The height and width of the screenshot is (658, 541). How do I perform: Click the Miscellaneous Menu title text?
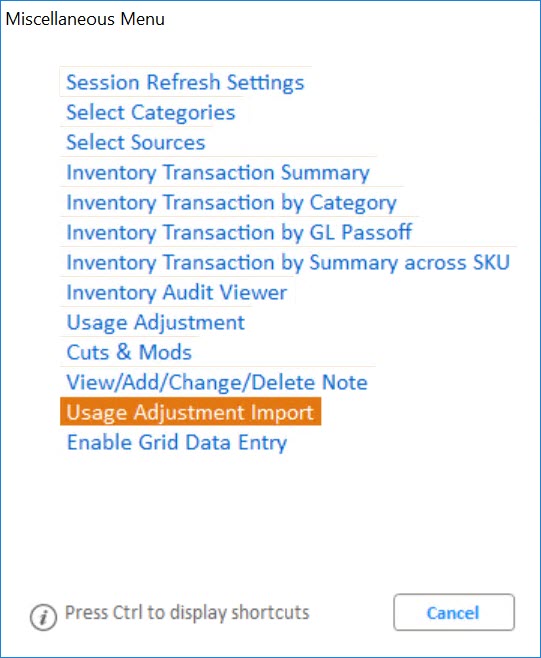(x=85, y=19)
